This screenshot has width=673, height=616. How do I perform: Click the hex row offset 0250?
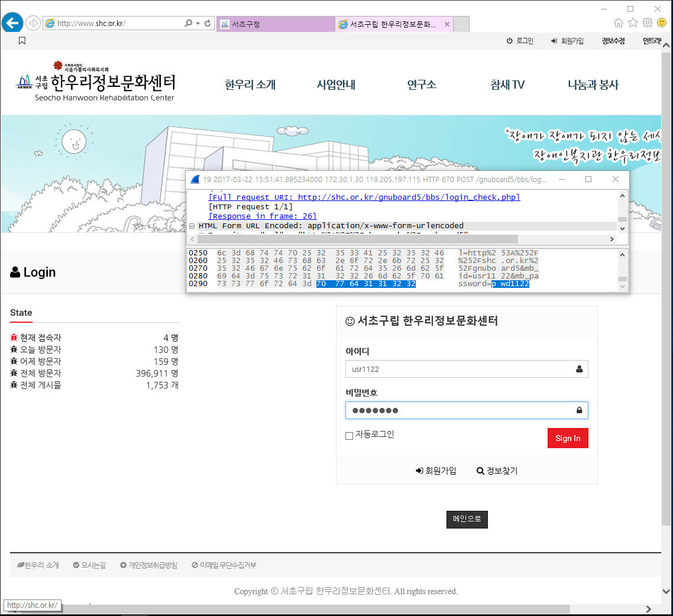coord(198,253)
